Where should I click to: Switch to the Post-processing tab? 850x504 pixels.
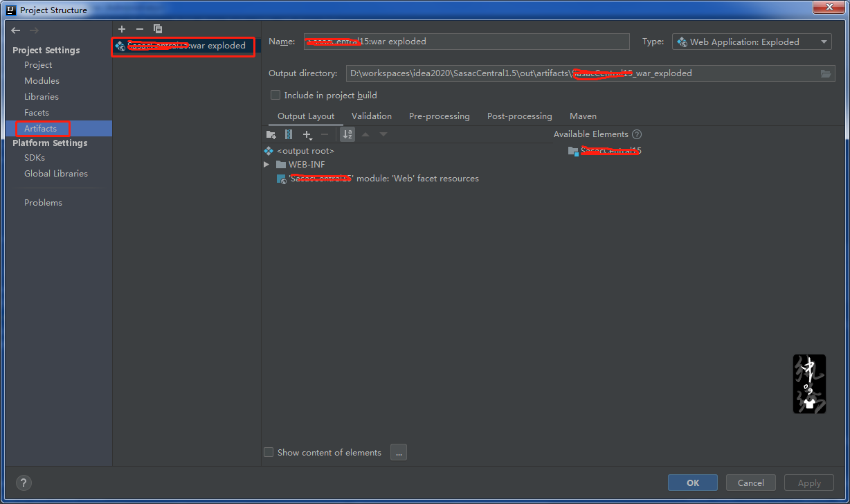tap(520, 116)
